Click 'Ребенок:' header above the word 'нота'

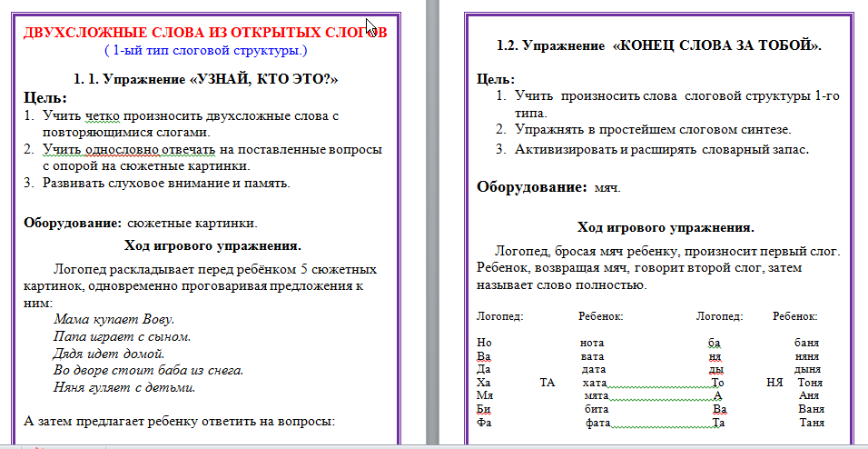point(601,316)
